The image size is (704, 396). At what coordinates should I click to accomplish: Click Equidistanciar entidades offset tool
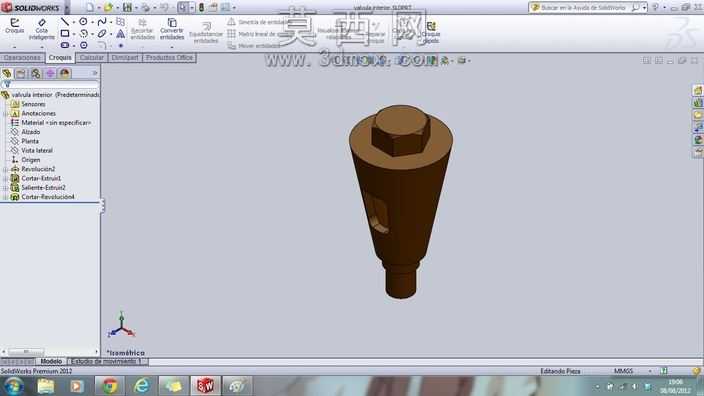pyautogui.click(x=206, y=32)
